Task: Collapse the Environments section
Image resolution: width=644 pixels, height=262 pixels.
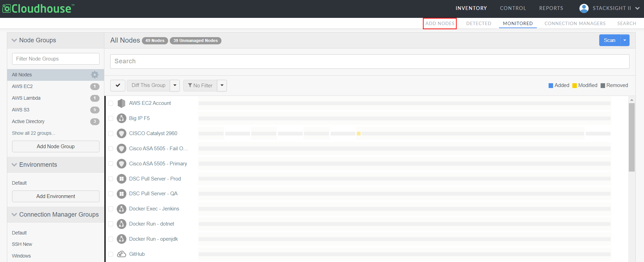Action: [14, 165]
